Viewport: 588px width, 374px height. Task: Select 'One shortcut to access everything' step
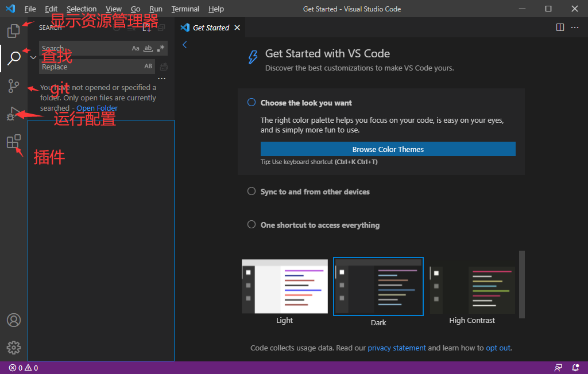pyautogui.click(x=320, y=225)
